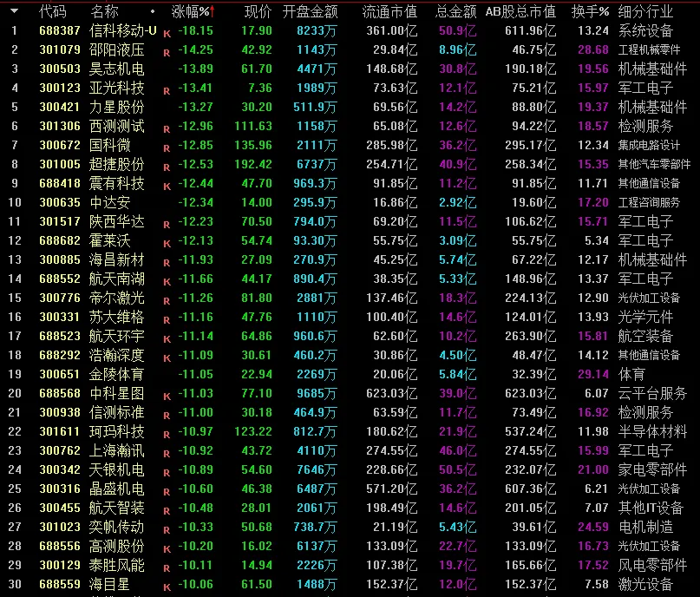Sort by 细分行业 column header
Image resolution: width=700 pixels, height=597 pixels.
pos(645,11)
